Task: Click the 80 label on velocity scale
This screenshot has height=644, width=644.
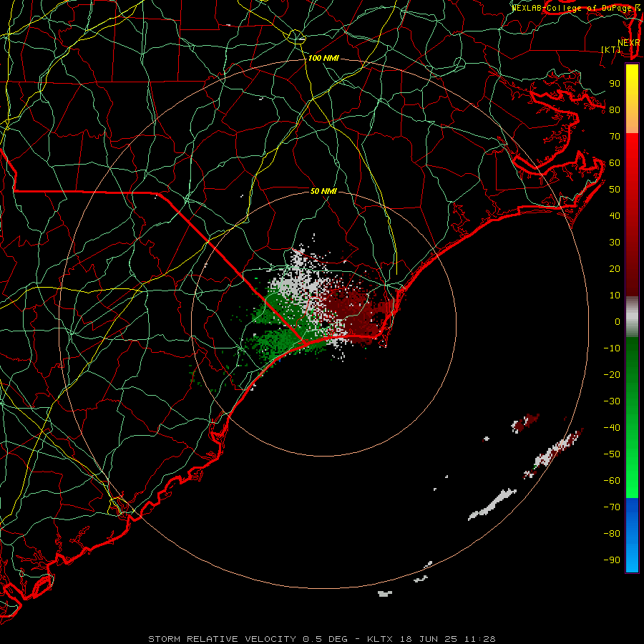Action: 615,110
